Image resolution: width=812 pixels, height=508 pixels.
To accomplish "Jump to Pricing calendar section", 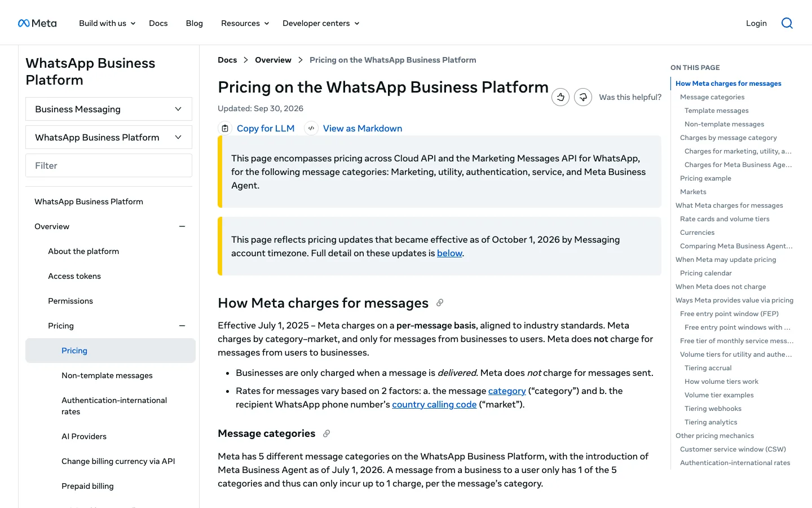I will 706,273.
